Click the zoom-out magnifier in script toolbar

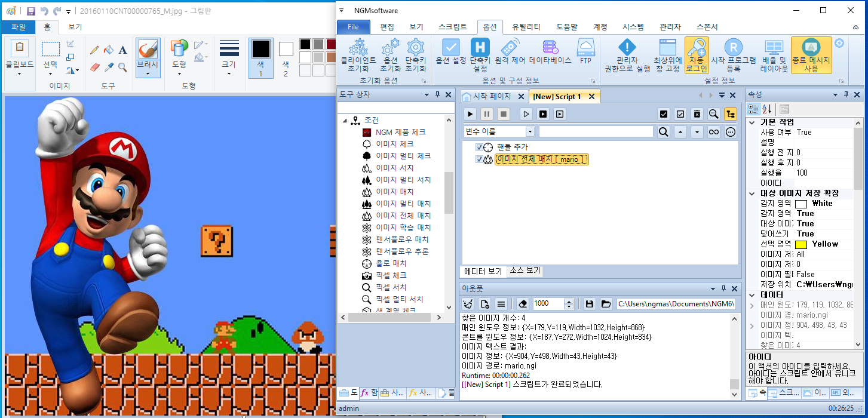pos(713,114)
